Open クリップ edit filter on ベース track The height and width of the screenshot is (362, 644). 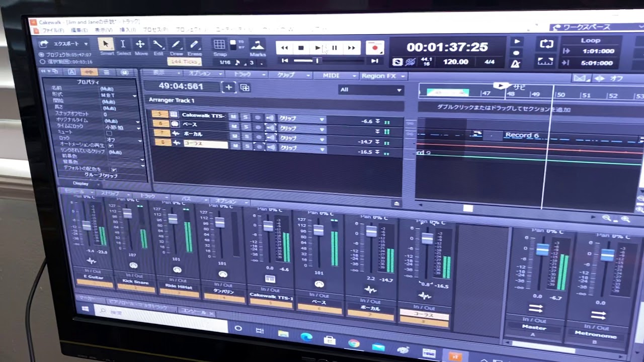click(302, 128)
